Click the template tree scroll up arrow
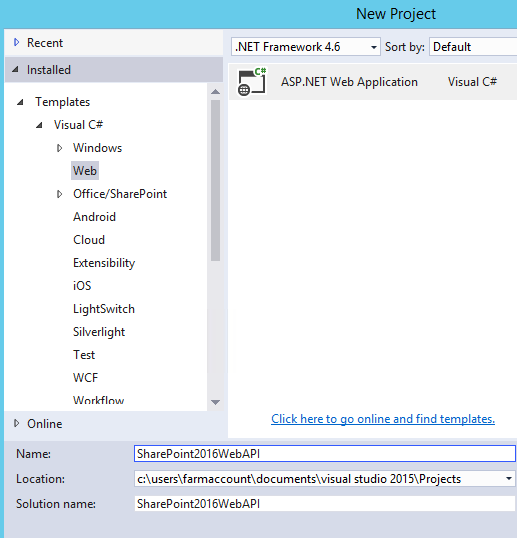 pos(215,92)
